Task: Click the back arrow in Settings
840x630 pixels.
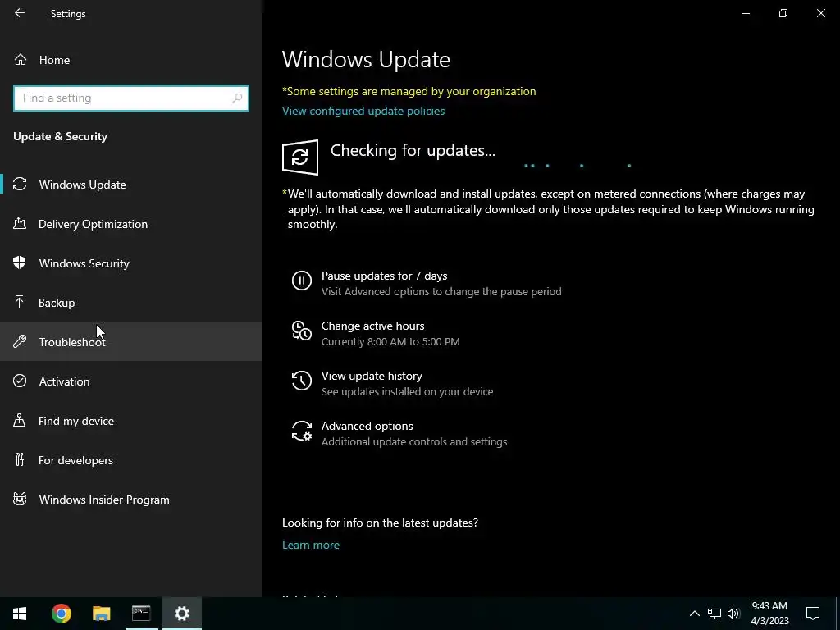Action: (20, 13)
